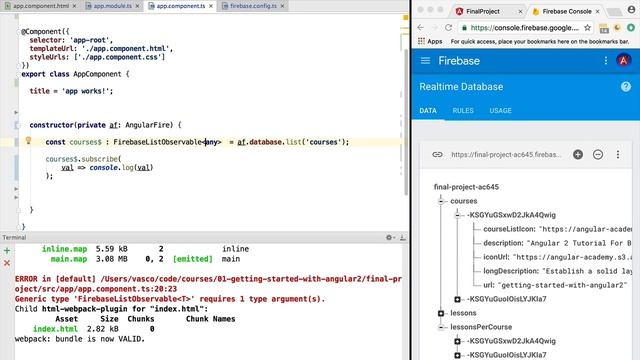Viewport: 640px width, 360px height.
Task: Select the longDescription field
Action: (511, 271)
